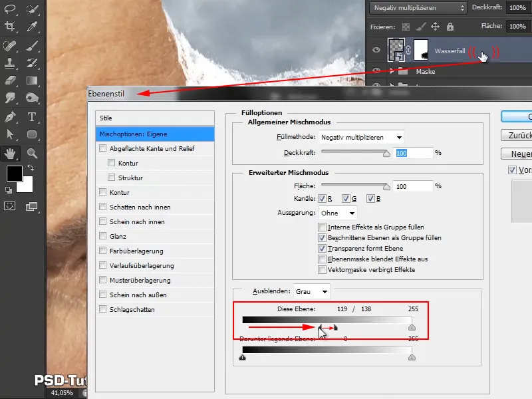Click the Deckkraft percentage input field
Screen dimensions: 532x399
[412, 153]
